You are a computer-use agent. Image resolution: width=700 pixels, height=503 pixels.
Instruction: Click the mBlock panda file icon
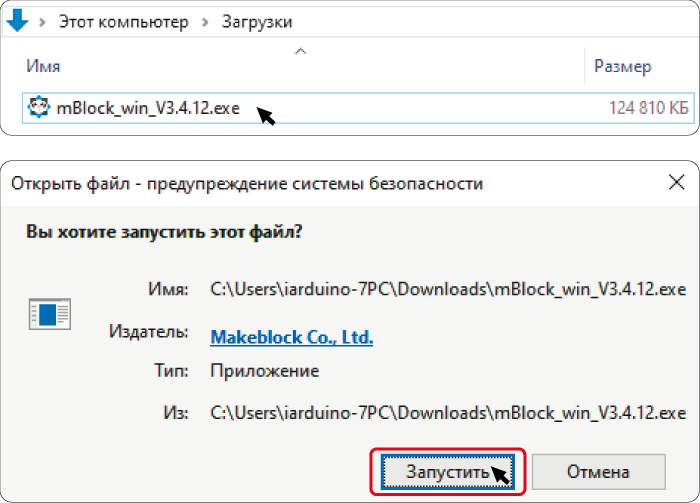[x=39, y=107]
